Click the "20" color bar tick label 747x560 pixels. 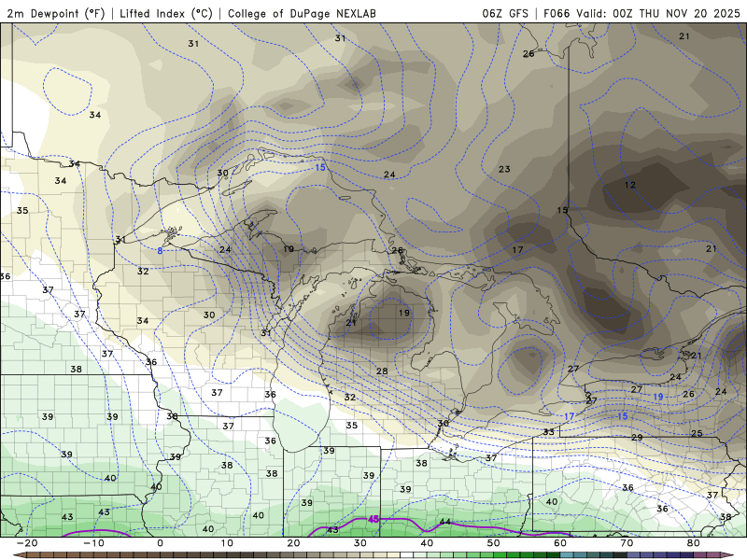293,543
